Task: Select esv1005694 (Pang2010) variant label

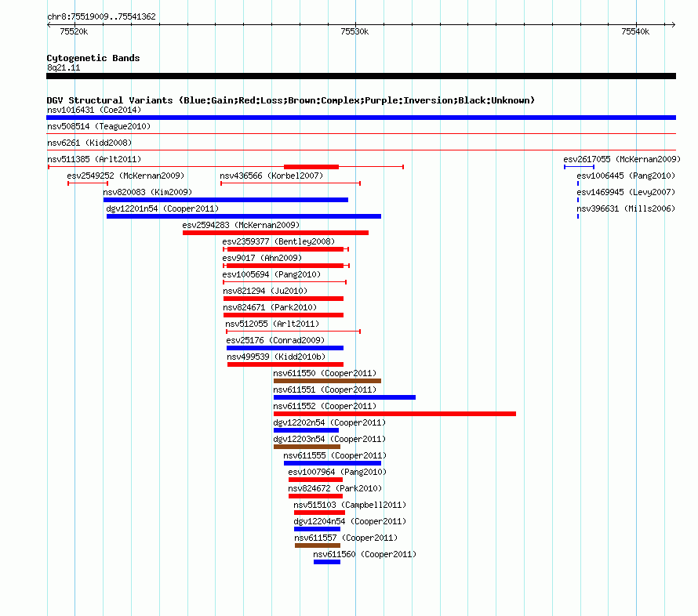Action: pos(271,274)
